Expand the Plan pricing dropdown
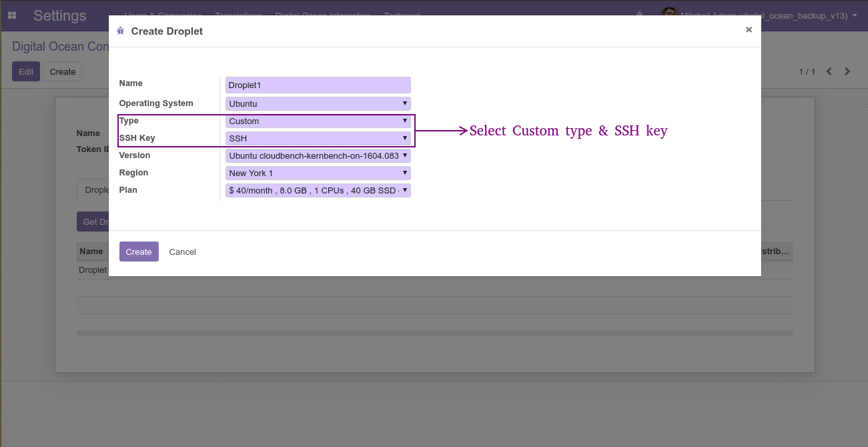The image size is (868, 447). [x=318, y=190]
